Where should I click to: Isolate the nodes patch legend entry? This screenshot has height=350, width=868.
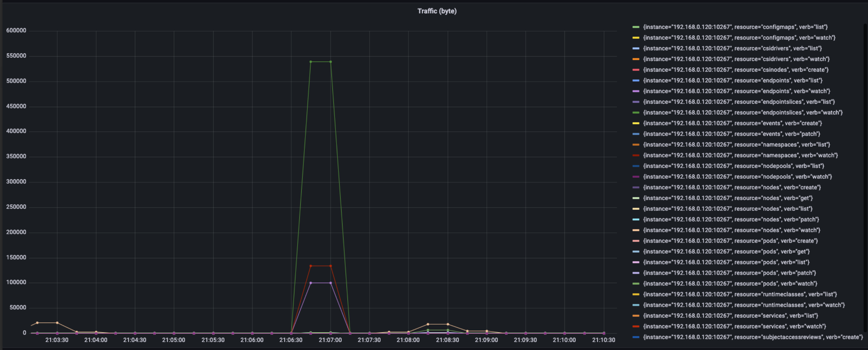click(731, 219)
